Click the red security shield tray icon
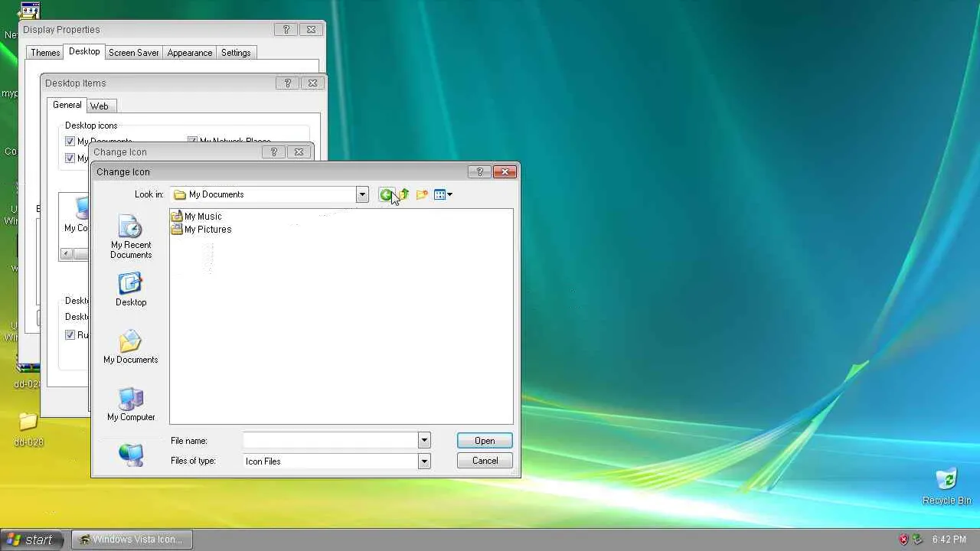Viewport: 980px width, 551px height. coord(903,540)
